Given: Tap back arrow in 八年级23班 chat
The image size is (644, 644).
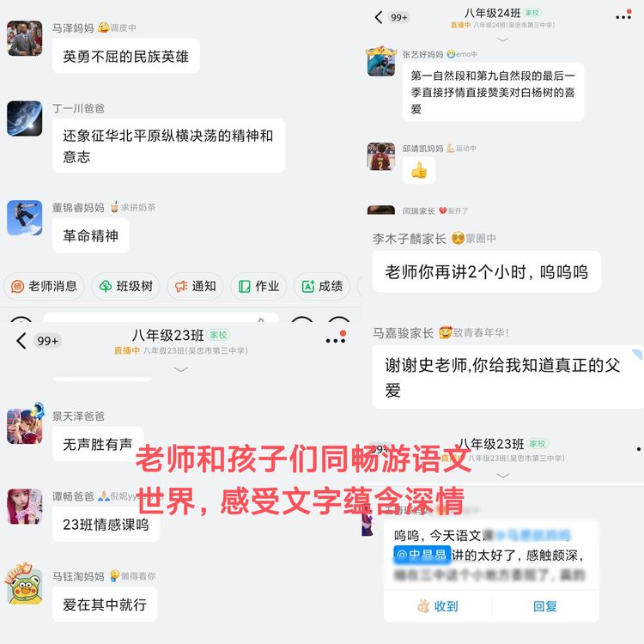Looking at the screenshot, I should [x=21, y=341].
